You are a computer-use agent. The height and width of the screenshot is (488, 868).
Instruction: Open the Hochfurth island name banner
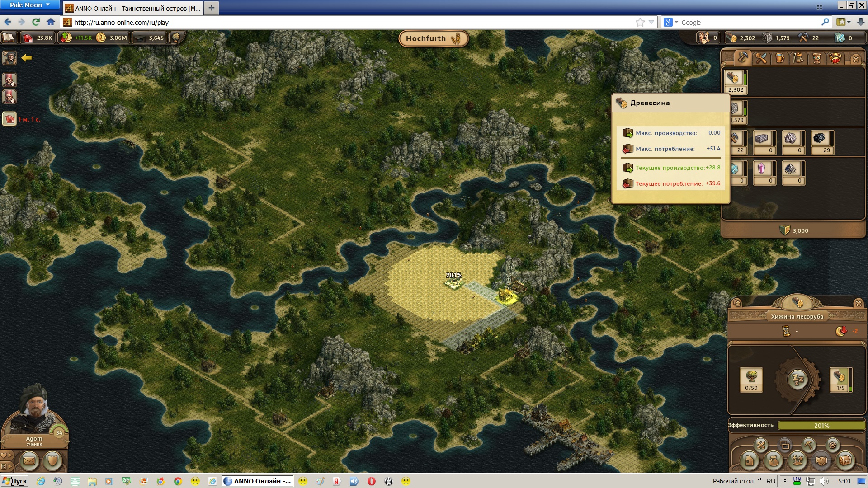[433, 38]
